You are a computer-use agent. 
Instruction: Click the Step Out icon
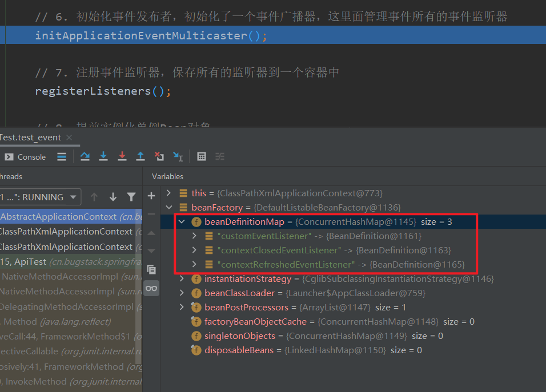pyautogui.click(x=140, y=156)
